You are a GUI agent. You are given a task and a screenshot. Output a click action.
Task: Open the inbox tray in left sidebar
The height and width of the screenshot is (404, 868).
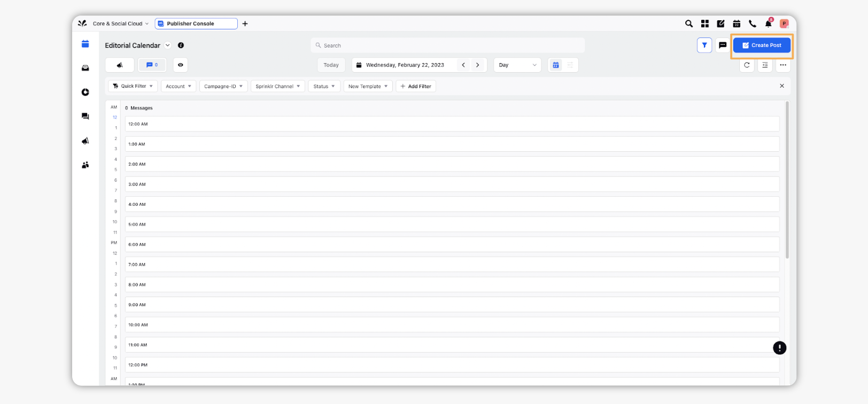click(85, 68)
